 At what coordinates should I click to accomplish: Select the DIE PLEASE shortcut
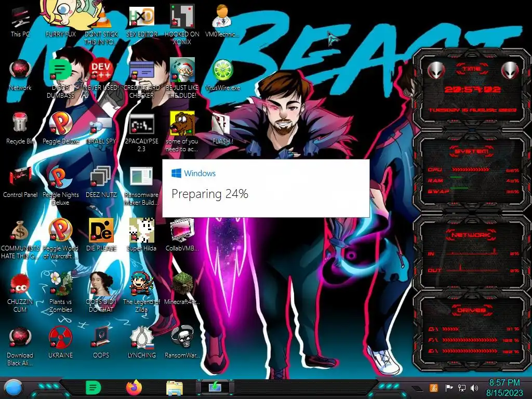101,235
